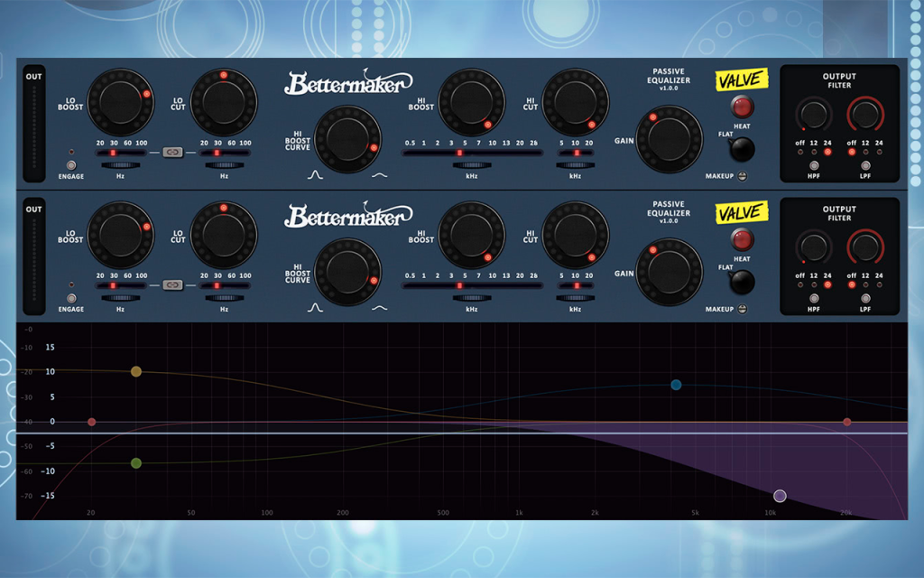The width and height of the screenshot is (924, 578).
Task: Click the top HI CUT kHz stepper wheel
Action: (x=575, y=166)
